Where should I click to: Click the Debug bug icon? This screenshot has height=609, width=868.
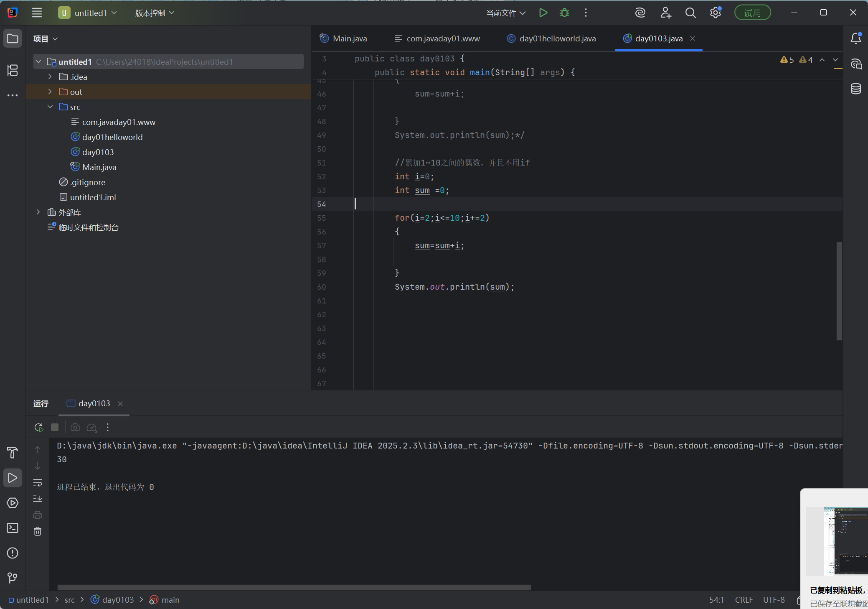click(x=564, y=13)
